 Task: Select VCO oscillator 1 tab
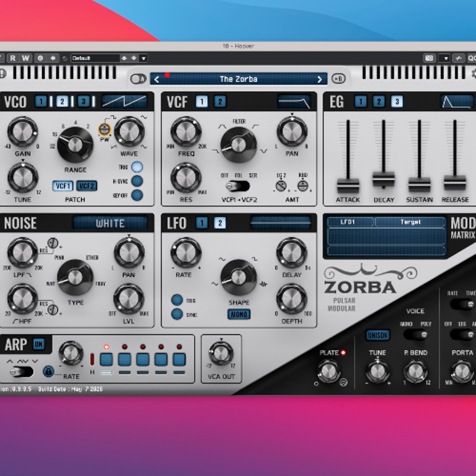pyautogui.click(x=41, y=101)
